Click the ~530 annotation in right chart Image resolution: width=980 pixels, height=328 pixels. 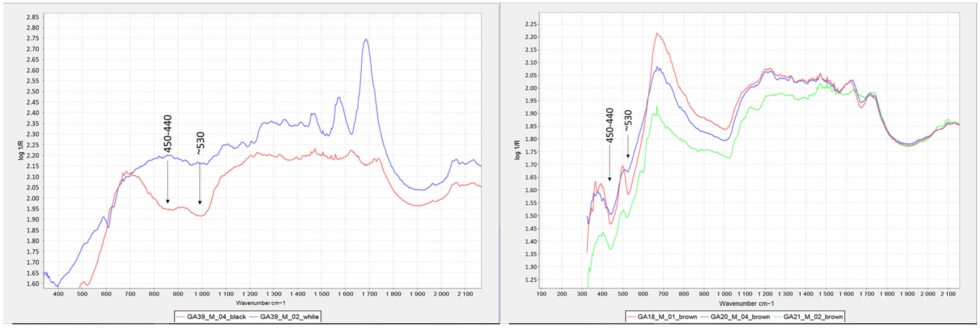pos(628,120)
